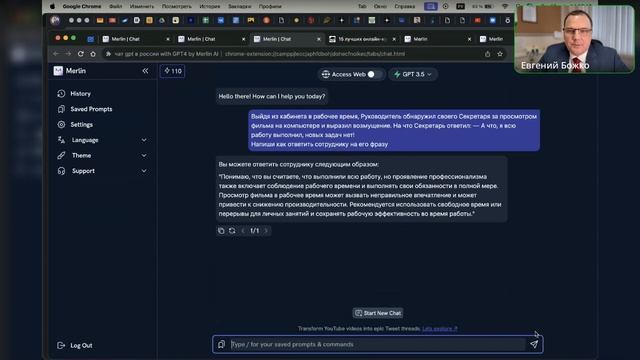Go to previous response version arrow
This screenshot has width=640, height=360.
point(243,231)
